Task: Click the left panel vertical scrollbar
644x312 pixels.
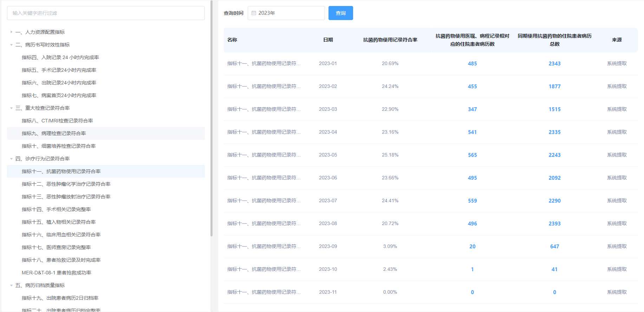Action: coord(212,118)
